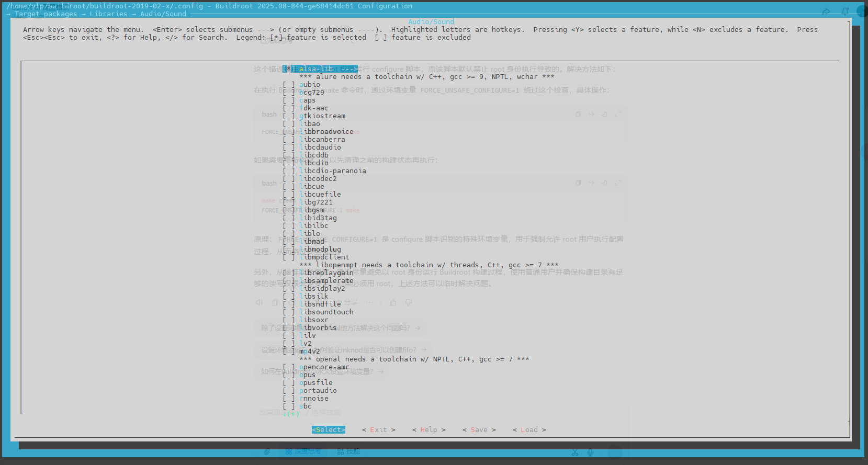Viewport: 868px width, 465px height.
Task: Click the thumbs-down icon under the chat answer
Action: coord(409,302)
